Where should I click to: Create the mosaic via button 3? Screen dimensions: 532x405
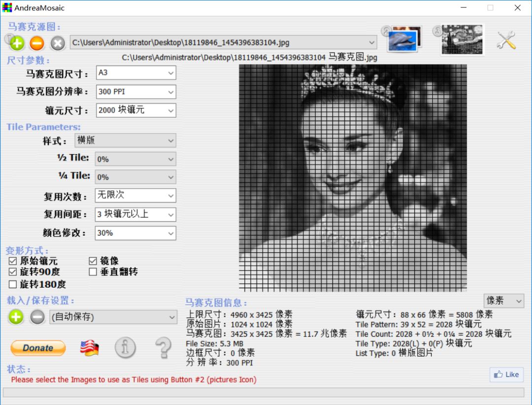click(x=462, y=39)
